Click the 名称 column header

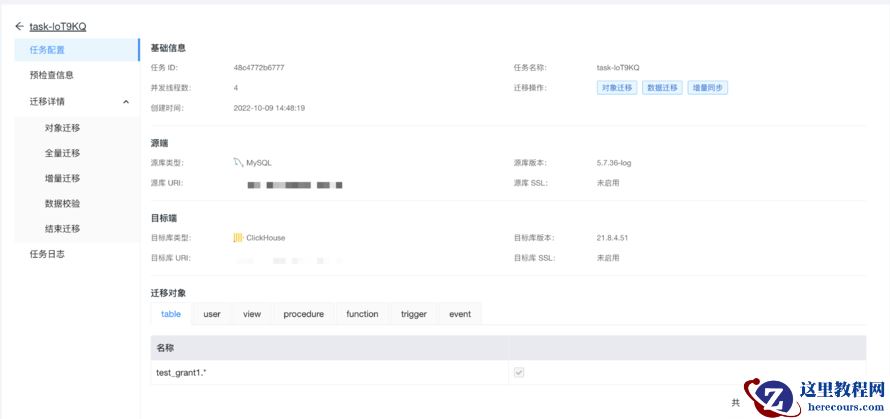point(329,348)
